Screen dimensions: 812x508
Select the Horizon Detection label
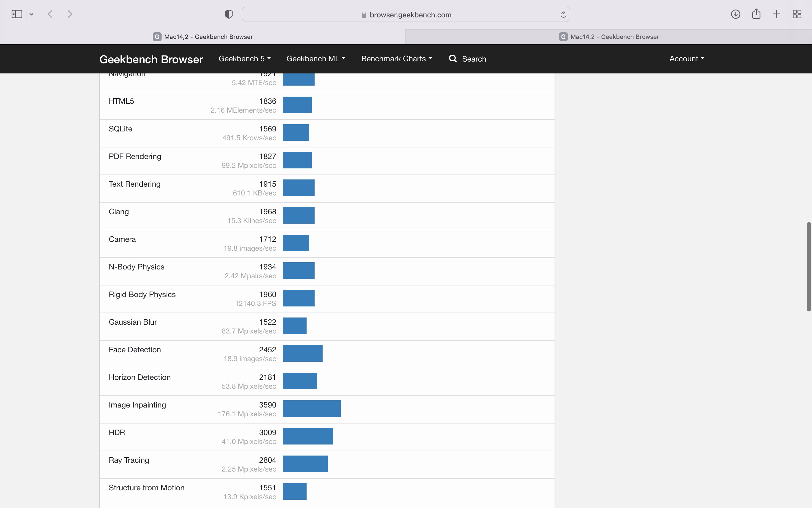click(139, 377)
